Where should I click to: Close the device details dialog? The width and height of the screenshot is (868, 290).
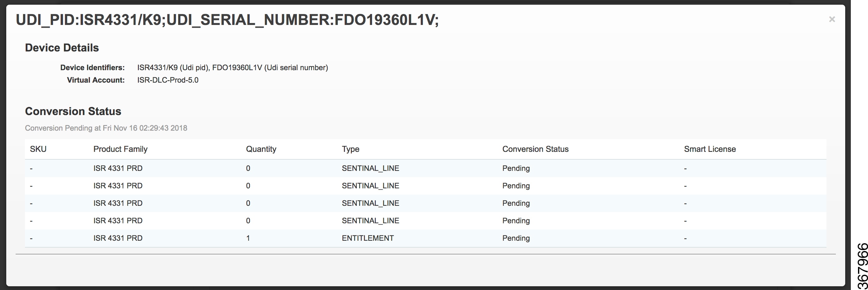pos(832,19)
